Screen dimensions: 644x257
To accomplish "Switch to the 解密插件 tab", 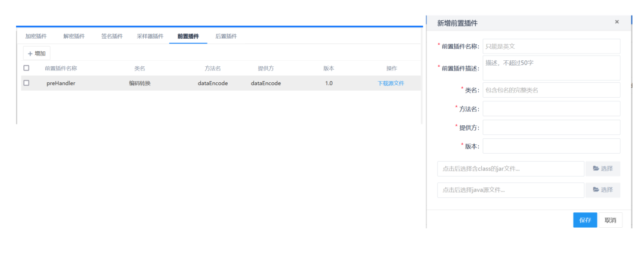I will [74, 36].
